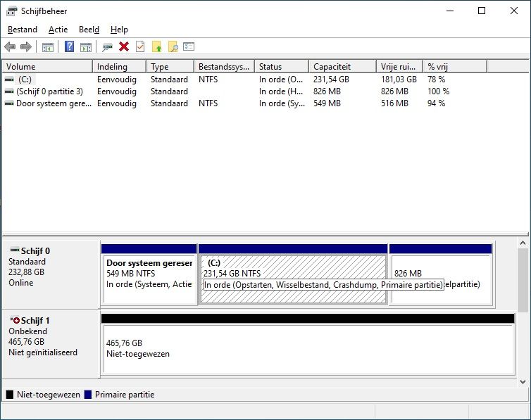Click the Schijfbeheer title bar icon
This screenshot has height=420, width=531.
11,11
